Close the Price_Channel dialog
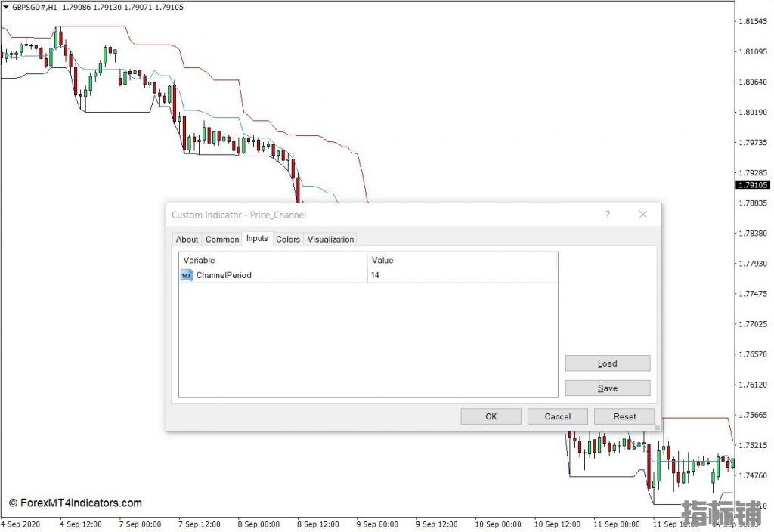Viewport: 774px width, 532px height. click(642, 215)
